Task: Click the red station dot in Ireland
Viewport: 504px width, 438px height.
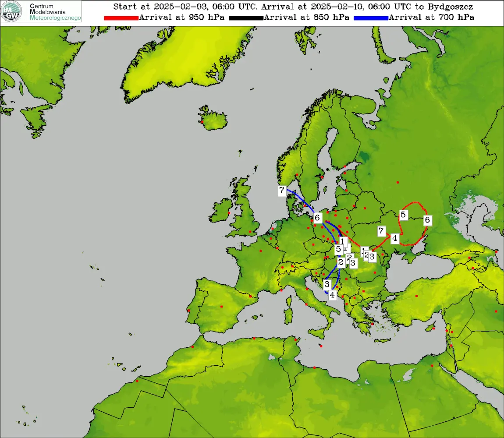Action: coord(229,213)
